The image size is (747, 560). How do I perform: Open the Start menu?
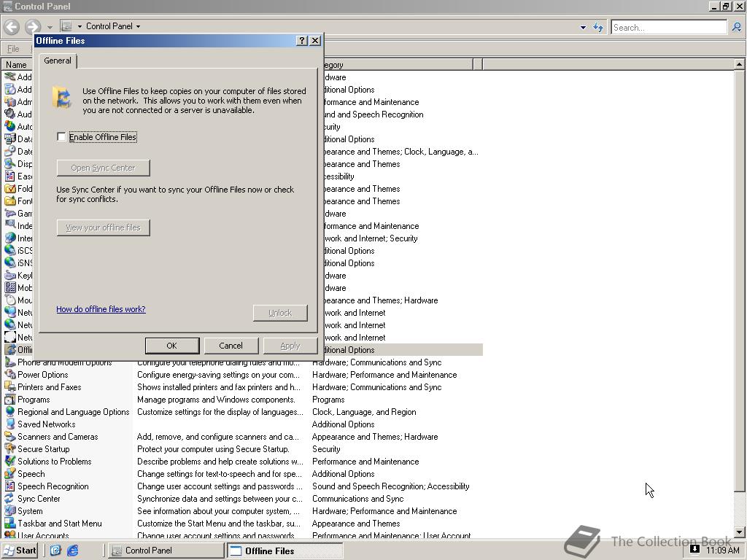pos(20,551)
